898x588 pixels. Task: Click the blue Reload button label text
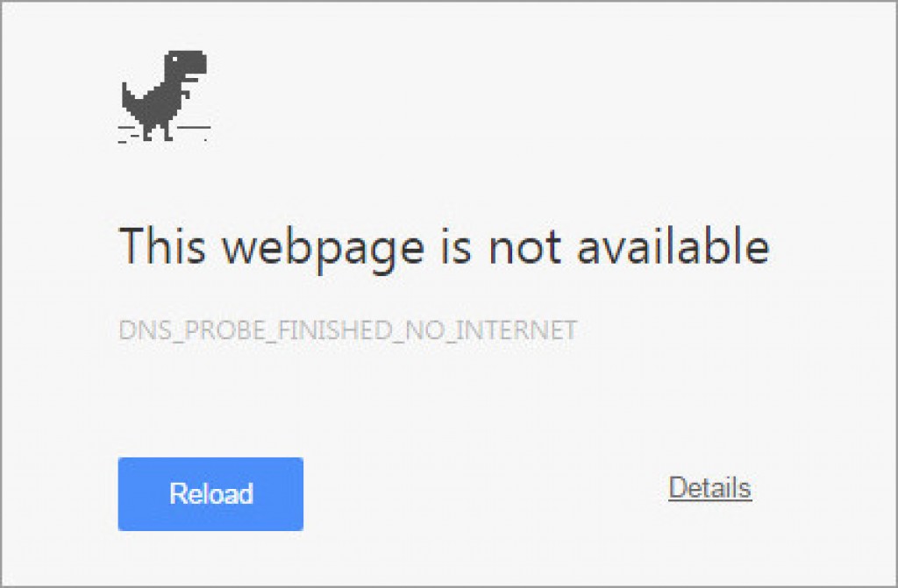(x=210, y=494)
